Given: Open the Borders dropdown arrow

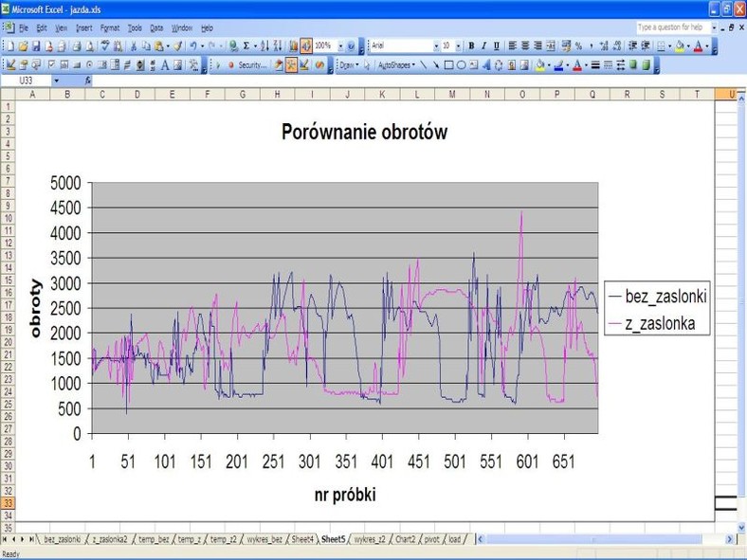Looking at the screenshot, I should pos(670,45).
